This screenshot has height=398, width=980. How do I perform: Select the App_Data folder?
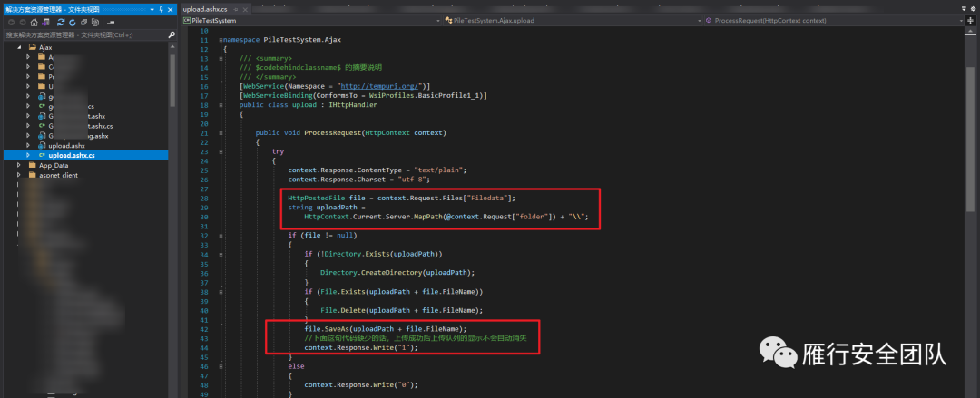point(54,165)
